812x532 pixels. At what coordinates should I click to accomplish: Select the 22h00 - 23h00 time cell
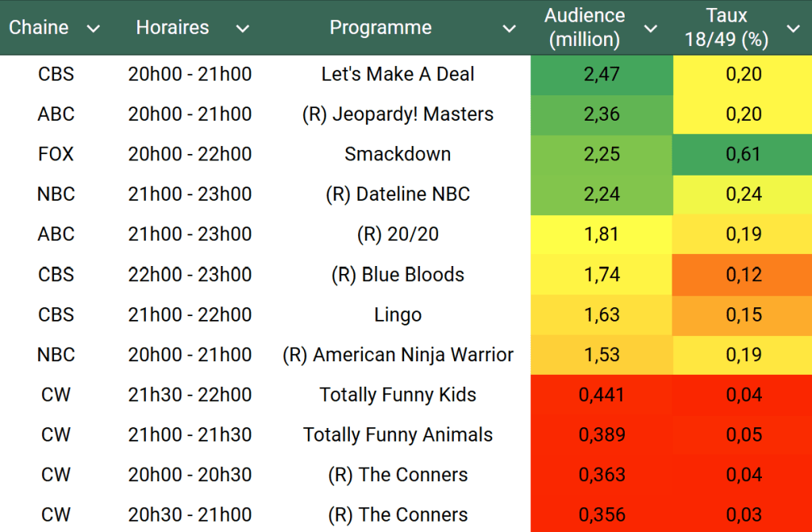tap(190, 275)
